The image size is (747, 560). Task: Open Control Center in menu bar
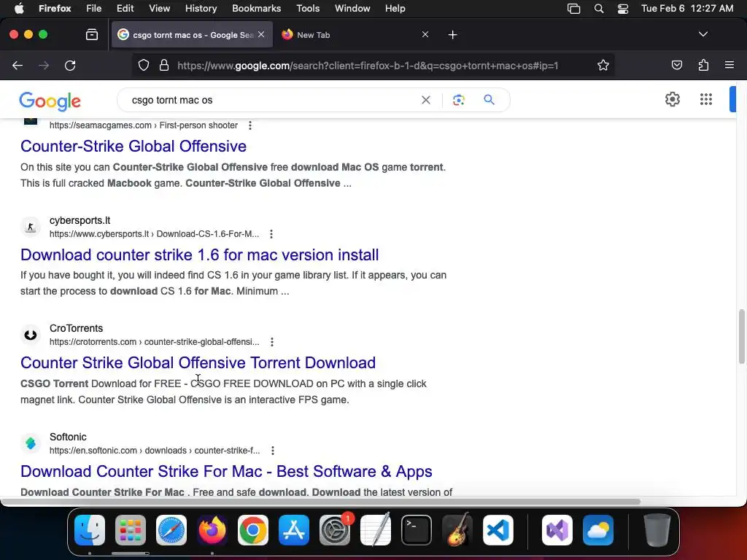pos(623,8)
